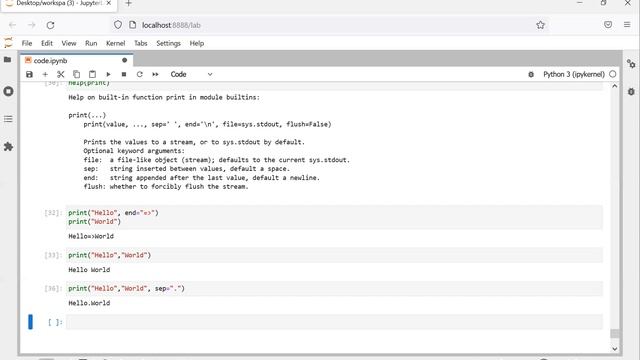
Task: Select the cell print("Hello","World")
Action: click(x=334, y=255)
